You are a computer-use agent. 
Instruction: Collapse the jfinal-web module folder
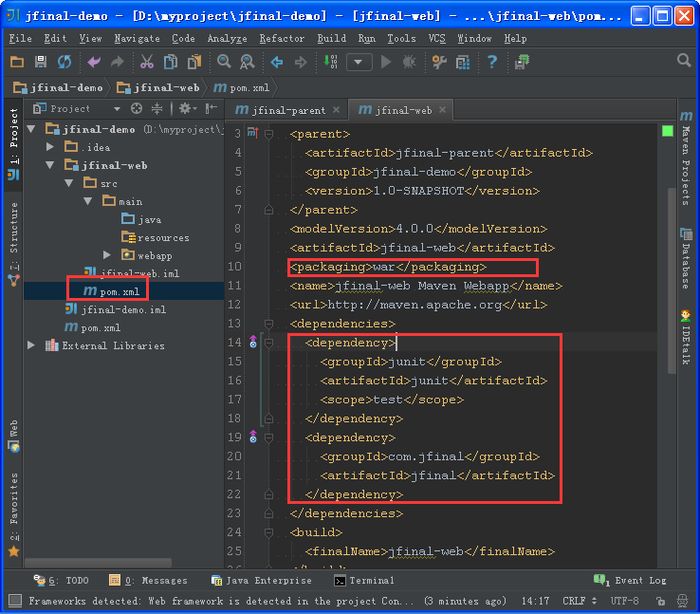(50, 166)
